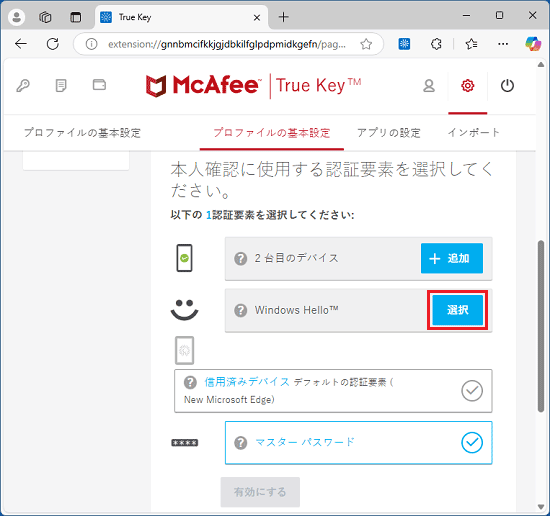Click the McAfee True Key logo
550x516 pixels.
(253, 85)
